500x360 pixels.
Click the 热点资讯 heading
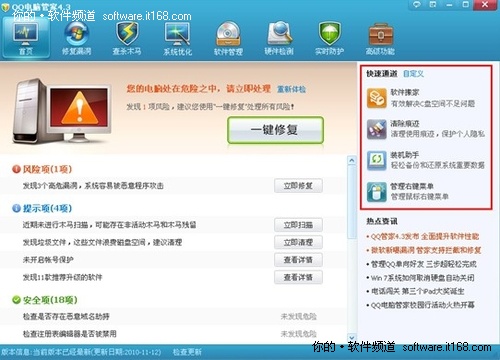coord(382,221)
